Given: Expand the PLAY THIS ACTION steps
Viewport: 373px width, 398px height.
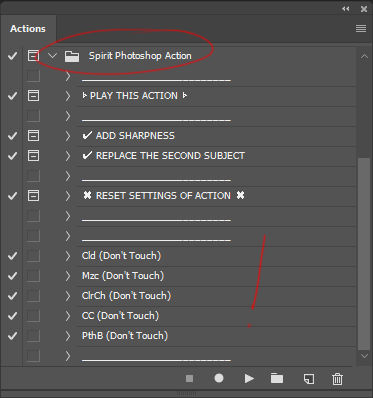Looking at the screenshot, I should pos(68,96).
